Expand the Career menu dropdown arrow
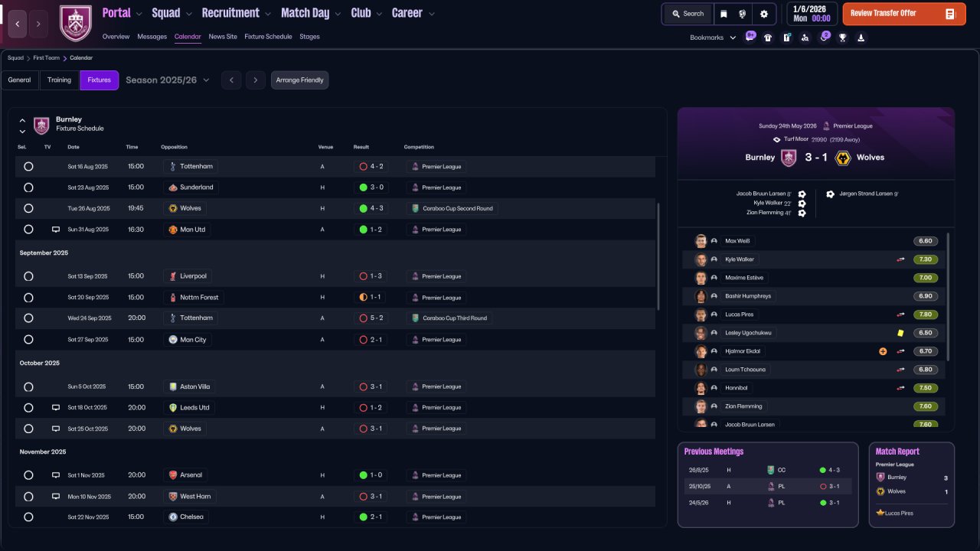 pos(431,14)
